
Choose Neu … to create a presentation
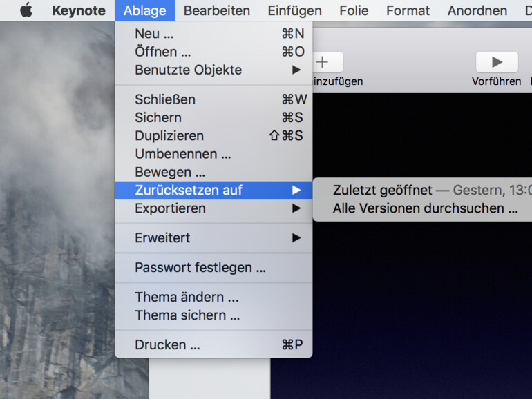[x=213, y=34]
